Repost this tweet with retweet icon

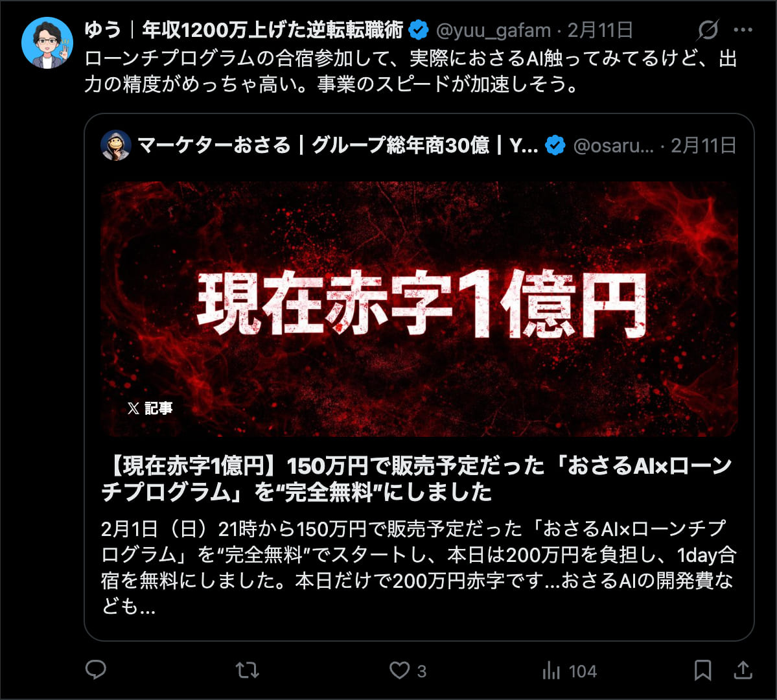(247, 670)
